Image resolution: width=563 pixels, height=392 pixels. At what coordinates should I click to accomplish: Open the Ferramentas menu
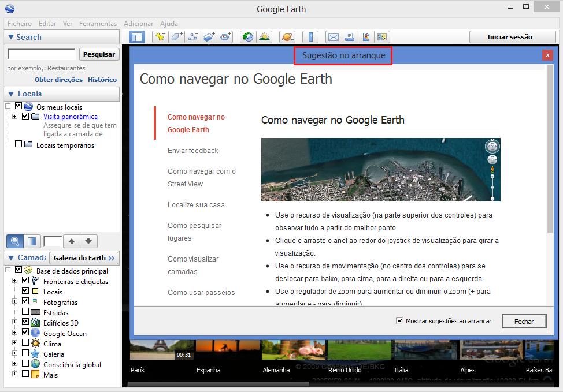click(x=98, y=24)
